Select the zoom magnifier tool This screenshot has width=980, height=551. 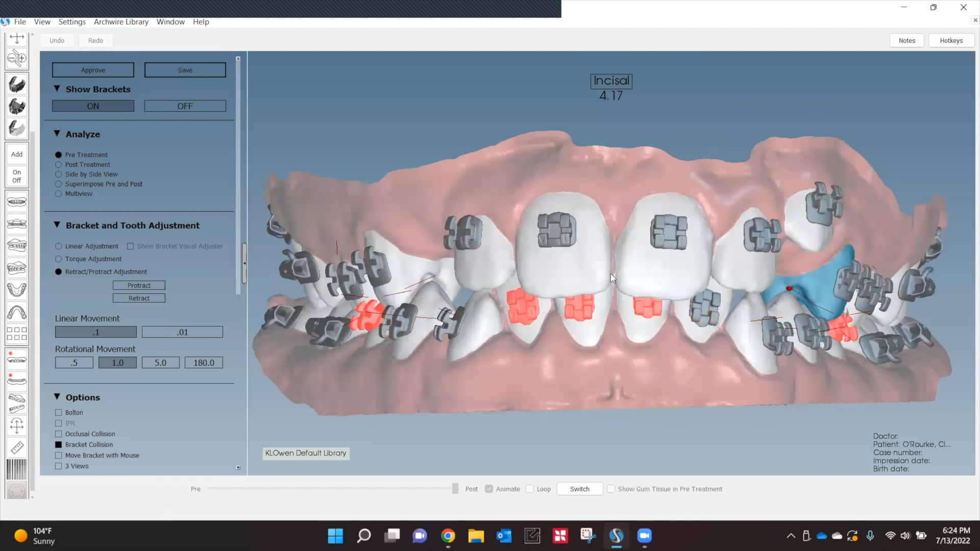(16, 58)
